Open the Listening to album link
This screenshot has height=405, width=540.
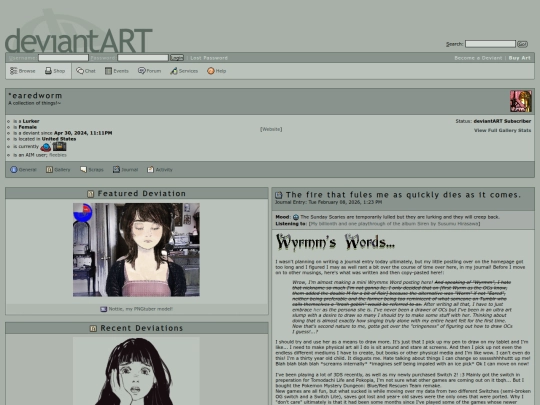[394, 224]
